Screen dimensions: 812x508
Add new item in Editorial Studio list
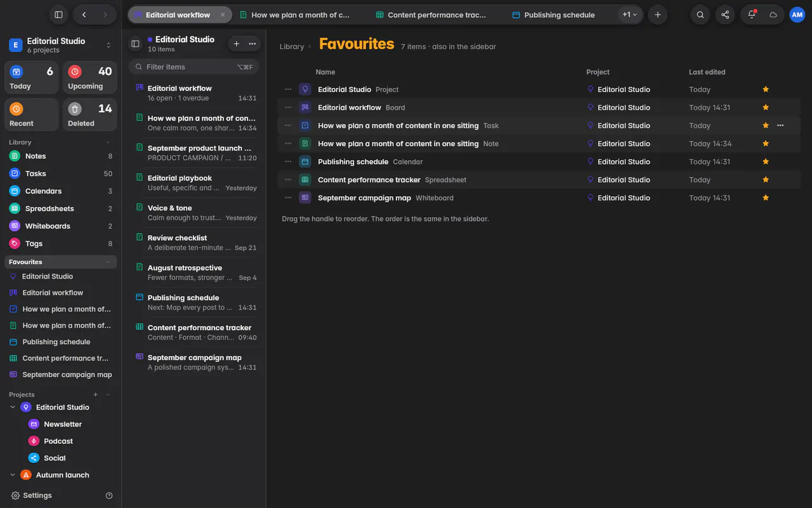click(236, 44)
